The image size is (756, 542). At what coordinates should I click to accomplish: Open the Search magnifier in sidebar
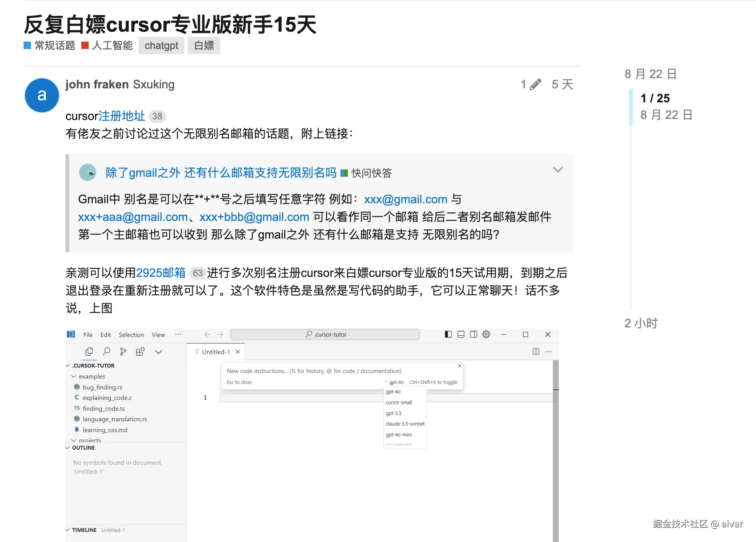[x=106, y=352]
